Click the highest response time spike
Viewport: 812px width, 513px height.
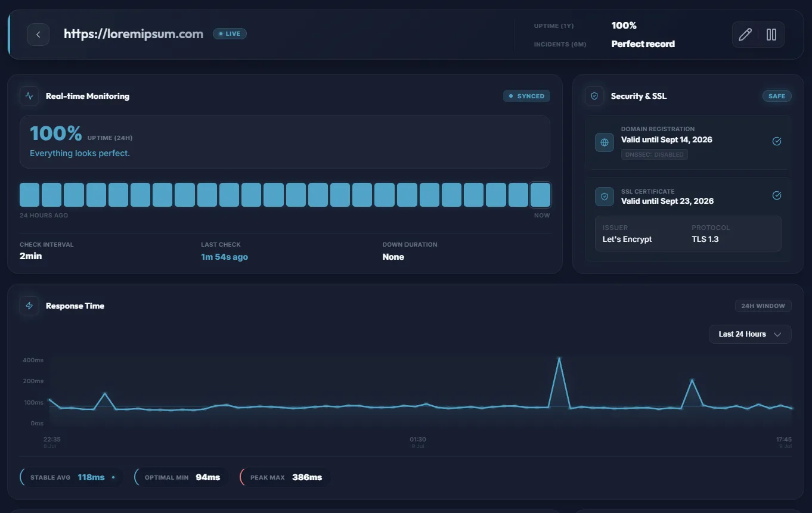559,358
